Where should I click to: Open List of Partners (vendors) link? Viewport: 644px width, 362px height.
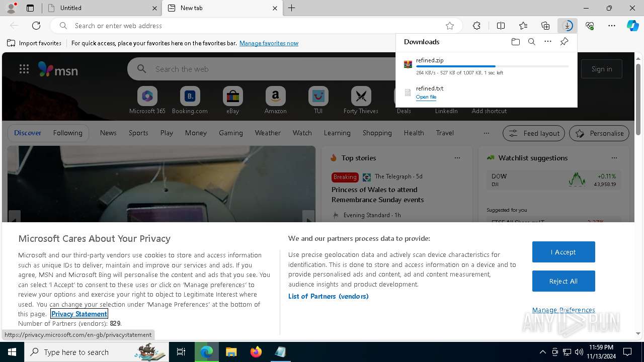point(328,296)
